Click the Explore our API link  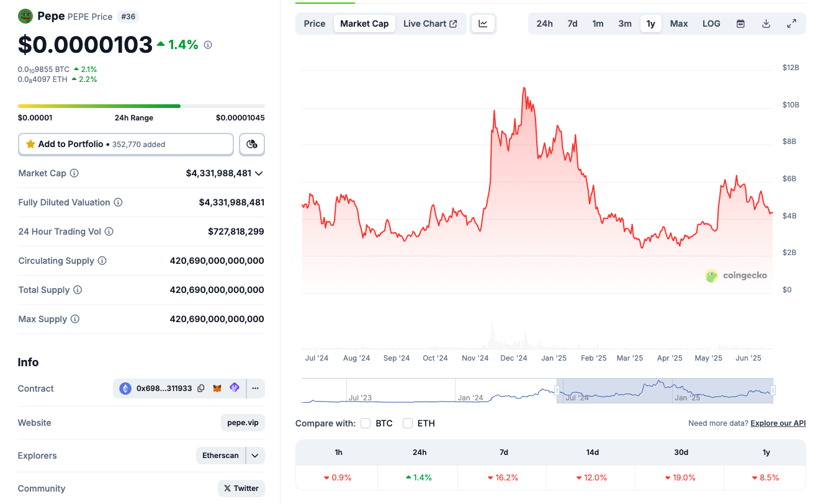pos(778,423)
